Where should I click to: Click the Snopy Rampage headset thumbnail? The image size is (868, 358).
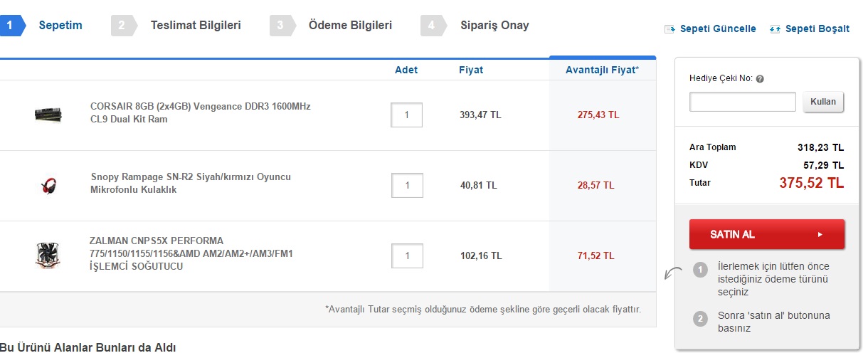(48, 185)
